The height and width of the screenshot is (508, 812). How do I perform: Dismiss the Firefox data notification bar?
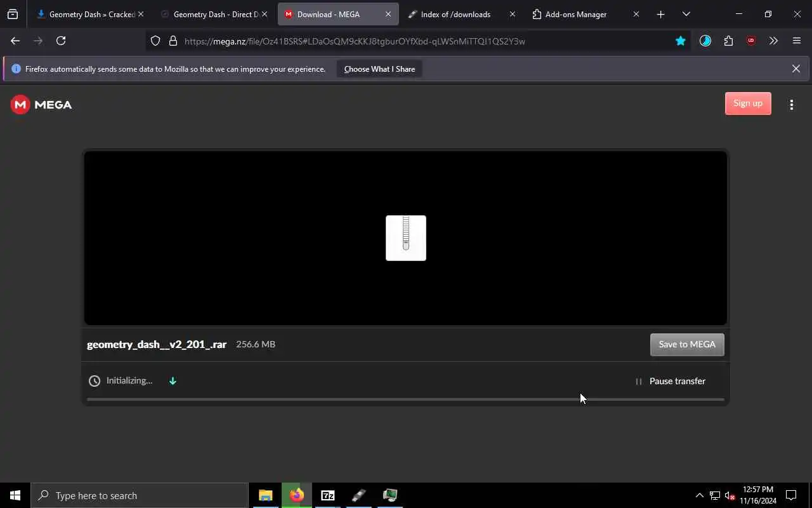point(796,69)
